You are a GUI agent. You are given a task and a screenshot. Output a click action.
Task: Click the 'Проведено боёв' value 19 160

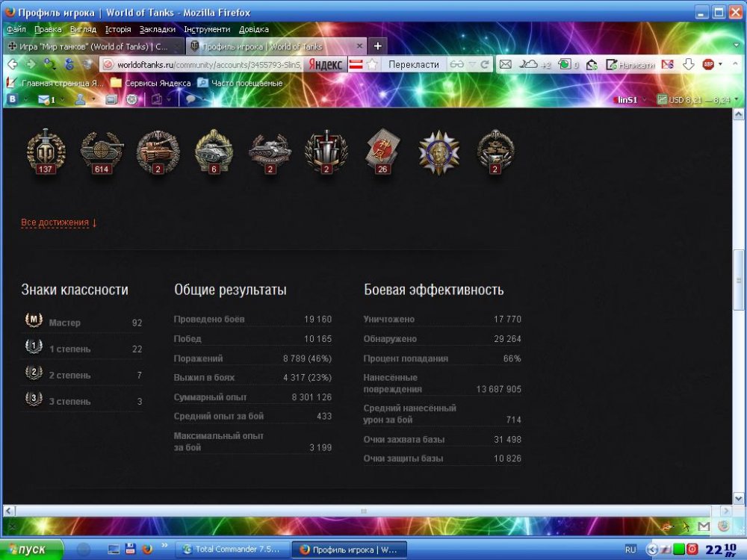tap(317, 320)
